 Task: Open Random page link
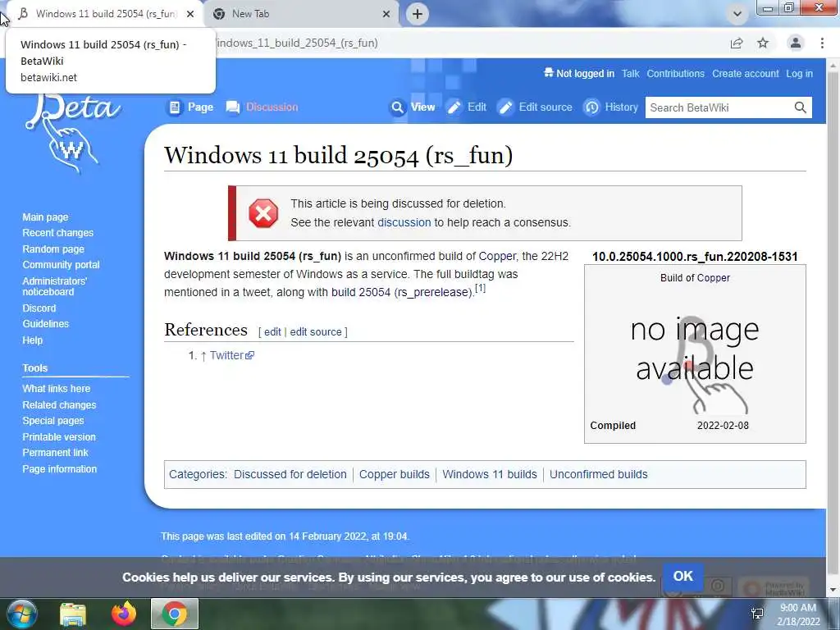click(53, 249)
